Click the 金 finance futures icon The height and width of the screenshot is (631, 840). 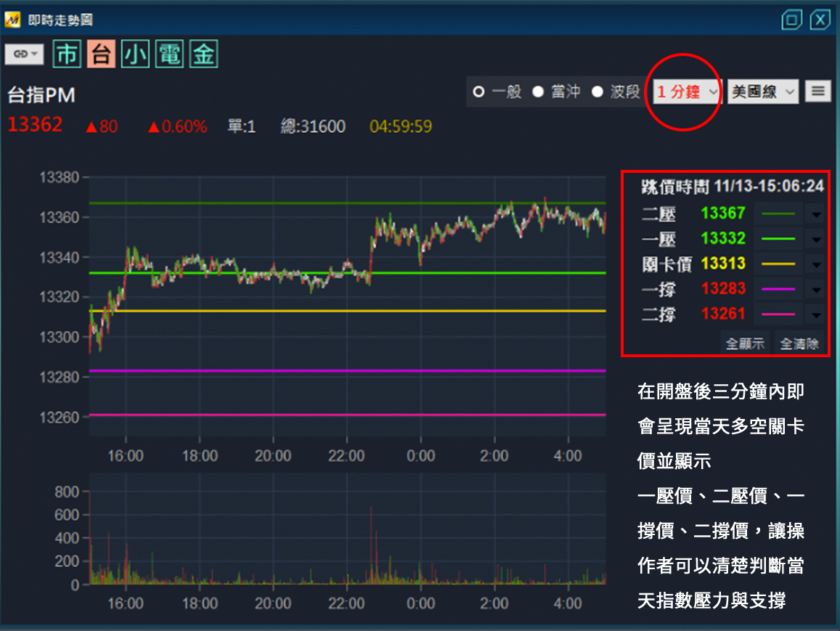coord(203,54)
